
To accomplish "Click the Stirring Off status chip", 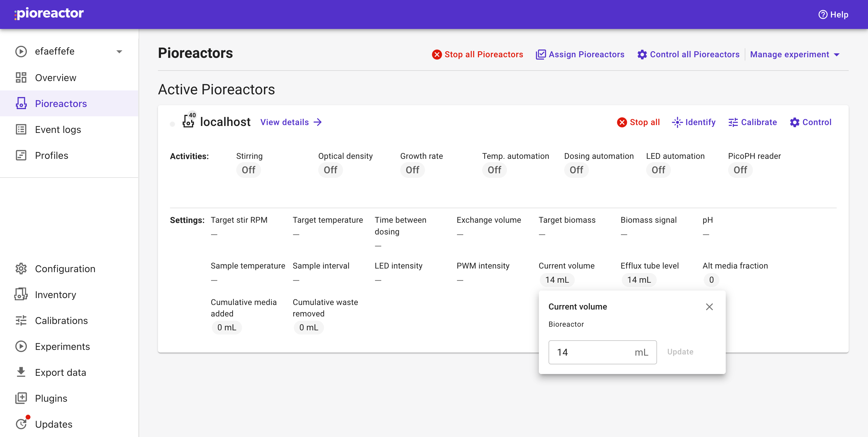I will pyautogui.click(x=248, y=170).
